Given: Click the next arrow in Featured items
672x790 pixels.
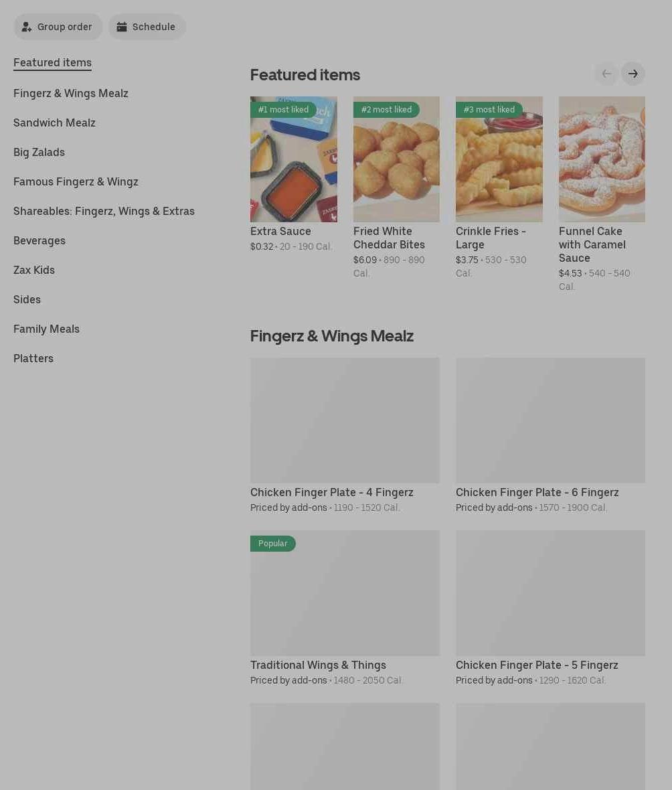Looking at the screenshot, I should (x=633, y=74).
